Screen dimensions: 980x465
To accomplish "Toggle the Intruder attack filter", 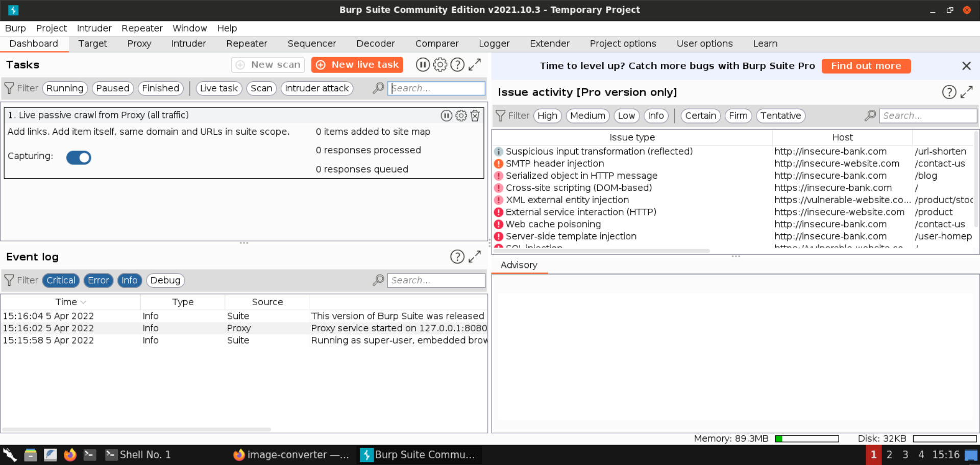I will (317, 88).
